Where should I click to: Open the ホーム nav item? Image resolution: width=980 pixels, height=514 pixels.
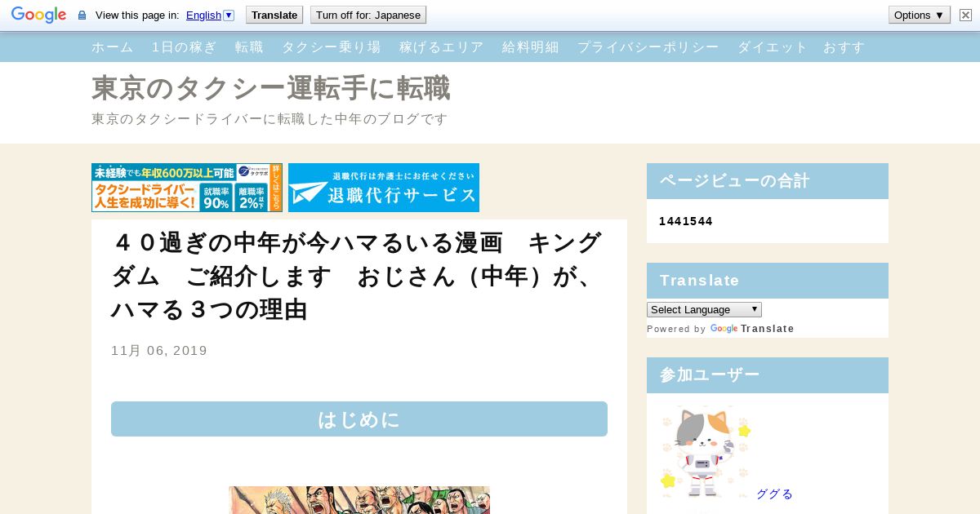(113, 47)
